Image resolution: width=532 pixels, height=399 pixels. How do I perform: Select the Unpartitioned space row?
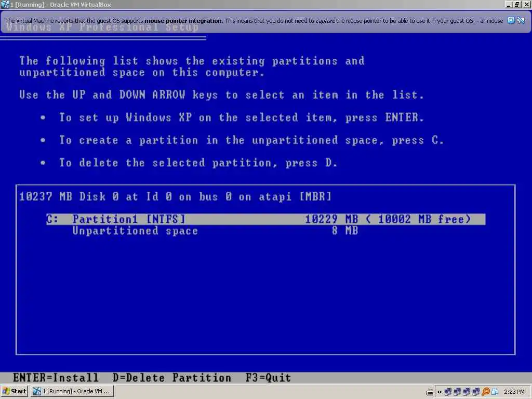point(215,231)
